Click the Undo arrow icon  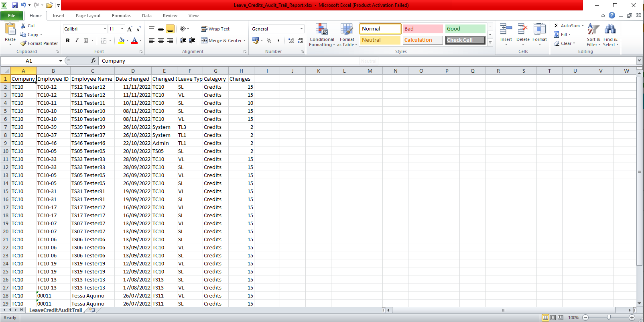point(24,5)
